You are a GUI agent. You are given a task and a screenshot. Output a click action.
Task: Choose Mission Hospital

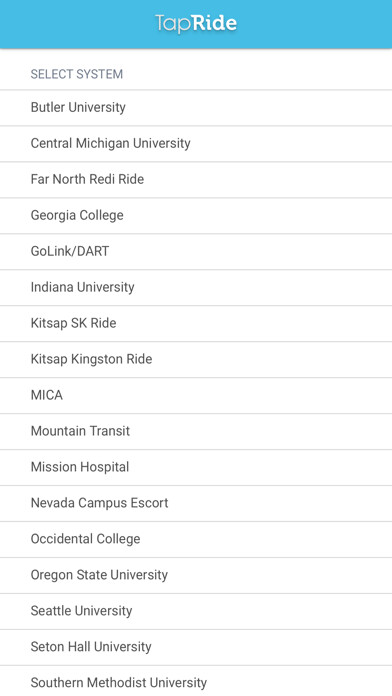coord(196,467)
